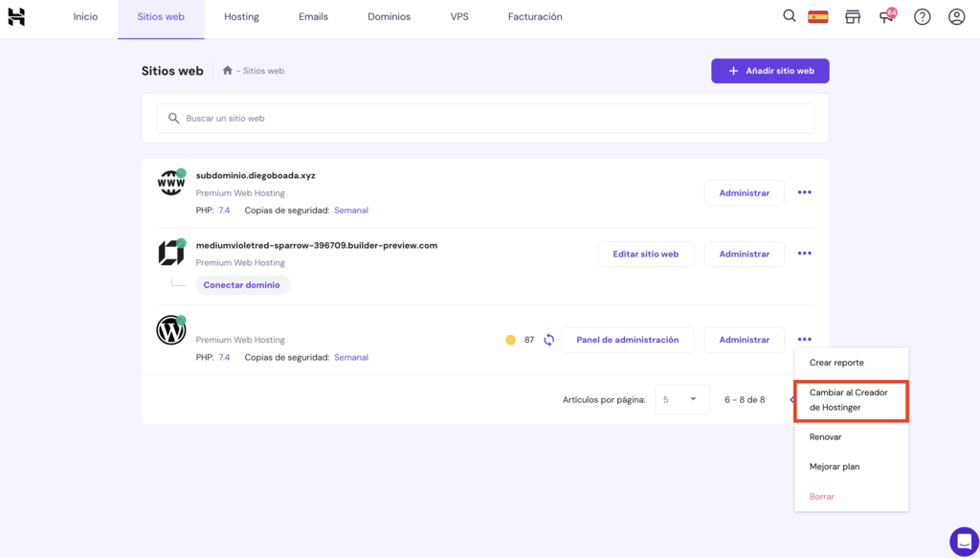Select Cambiar al Creador de Hostinger option
980x558 pixels.
point(850,400)
